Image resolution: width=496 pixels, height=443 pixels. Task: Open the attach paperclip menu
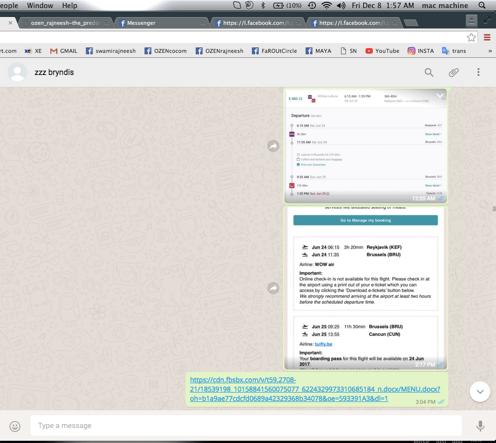454,72
